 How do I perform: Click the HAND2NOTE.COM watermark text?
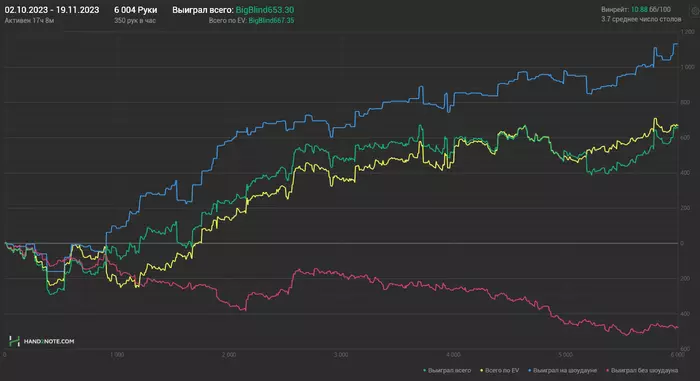49,341
